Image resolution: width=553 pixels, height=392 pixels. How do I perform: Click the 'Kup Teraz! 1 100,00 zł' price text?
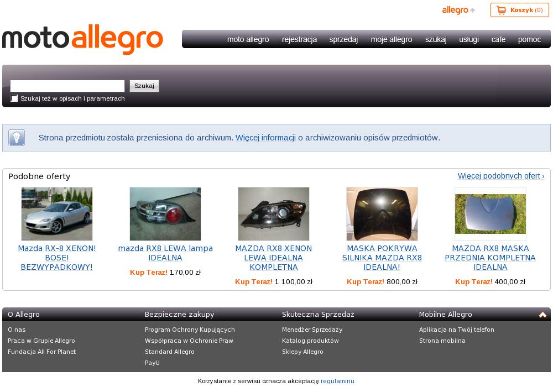274,282
